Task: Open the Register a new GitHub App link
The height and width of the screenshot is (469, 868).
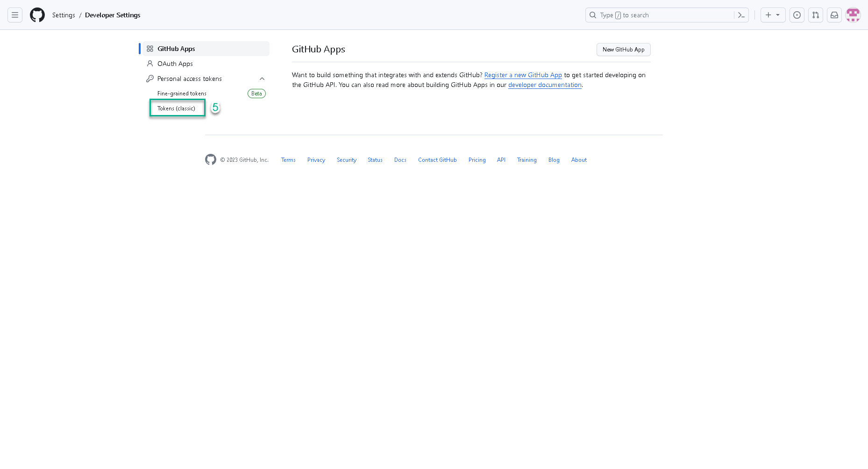Action: (523, 75)
